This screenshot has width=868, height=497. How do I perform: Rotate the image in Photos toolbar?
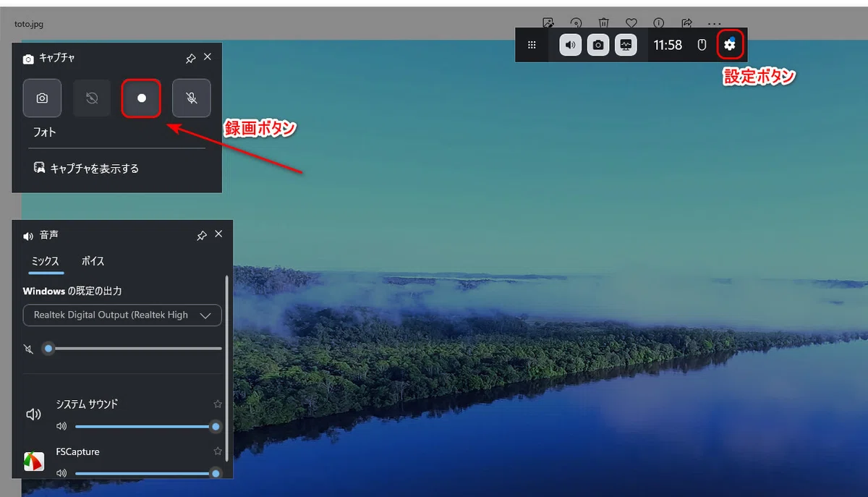pyautogui.click(x=576, y=23)
